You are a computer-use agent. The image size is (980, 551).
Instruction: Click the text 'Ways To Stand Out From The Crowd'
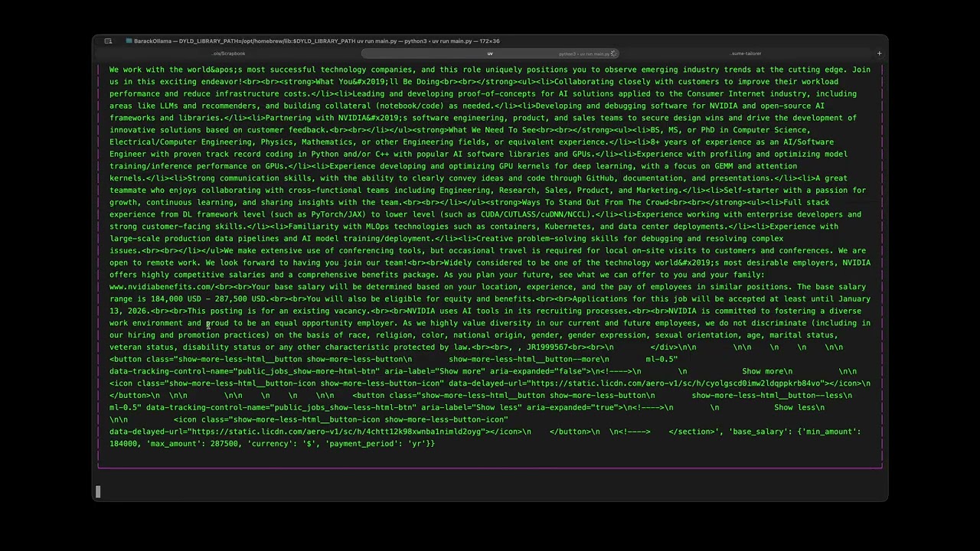click(596, 203)
